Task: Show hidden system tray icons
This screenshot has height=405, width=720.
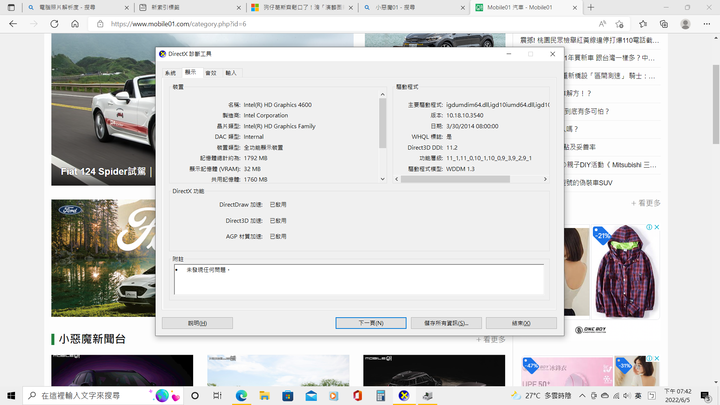Action: click(x=582, y=395)
